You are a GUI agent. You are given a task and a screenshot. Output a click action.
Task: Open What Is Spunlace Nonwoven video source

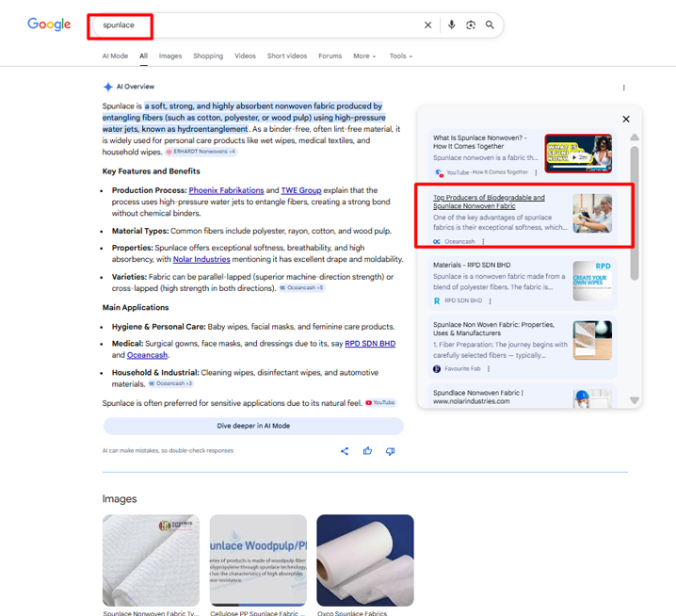tap(480, 142)
